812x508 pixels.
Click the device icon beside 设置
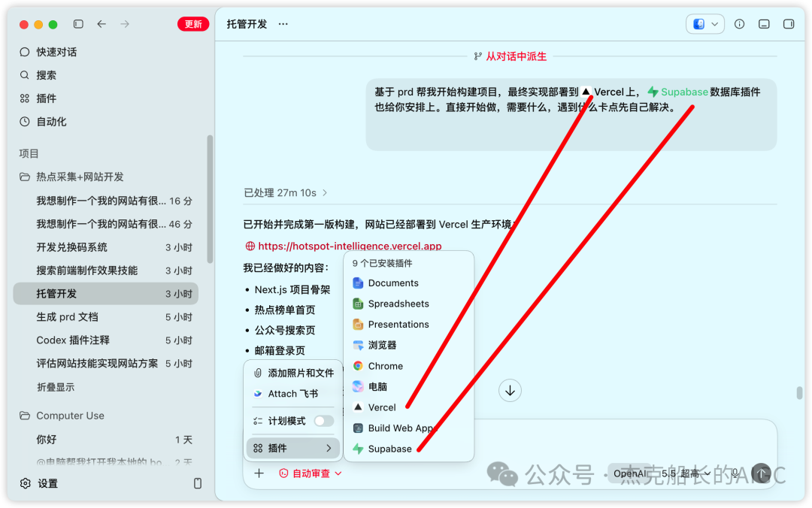coord(197,484)
